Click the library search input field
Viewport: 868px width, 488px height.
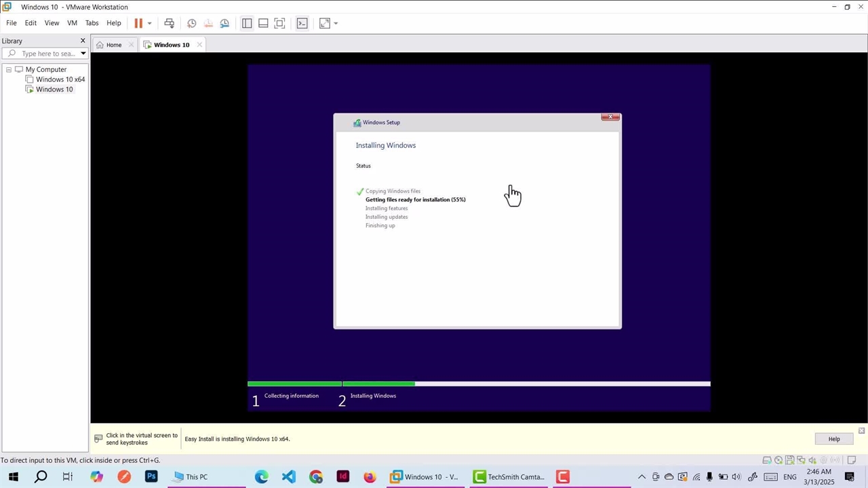click(47, 54)
